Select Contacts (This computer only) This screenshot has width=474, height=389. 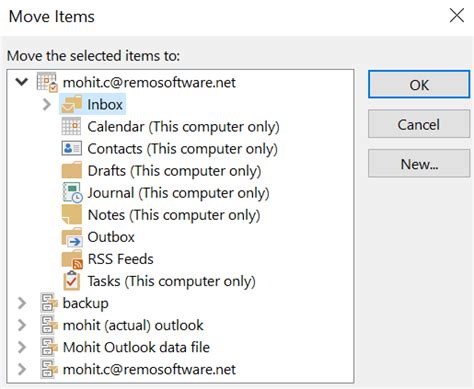pos(182,149)
